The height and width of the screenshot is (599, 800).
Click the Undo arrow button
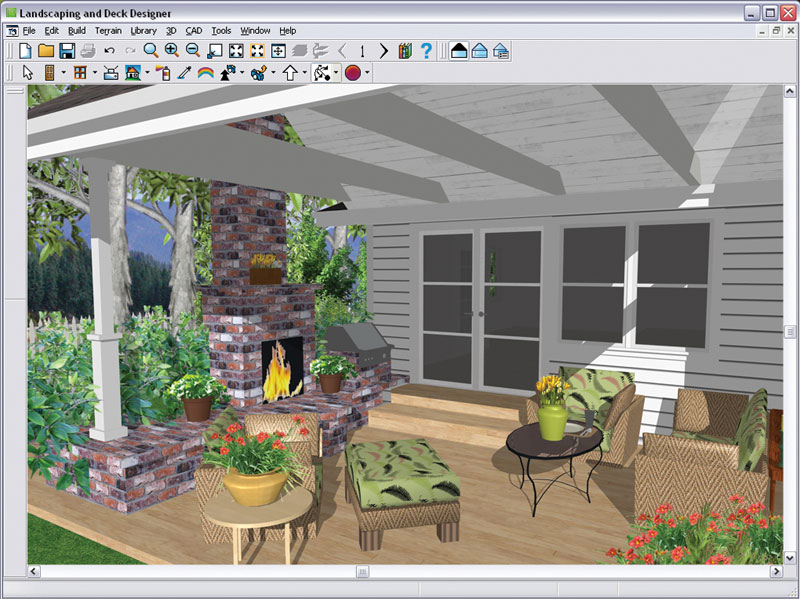(x=109, y=50)
